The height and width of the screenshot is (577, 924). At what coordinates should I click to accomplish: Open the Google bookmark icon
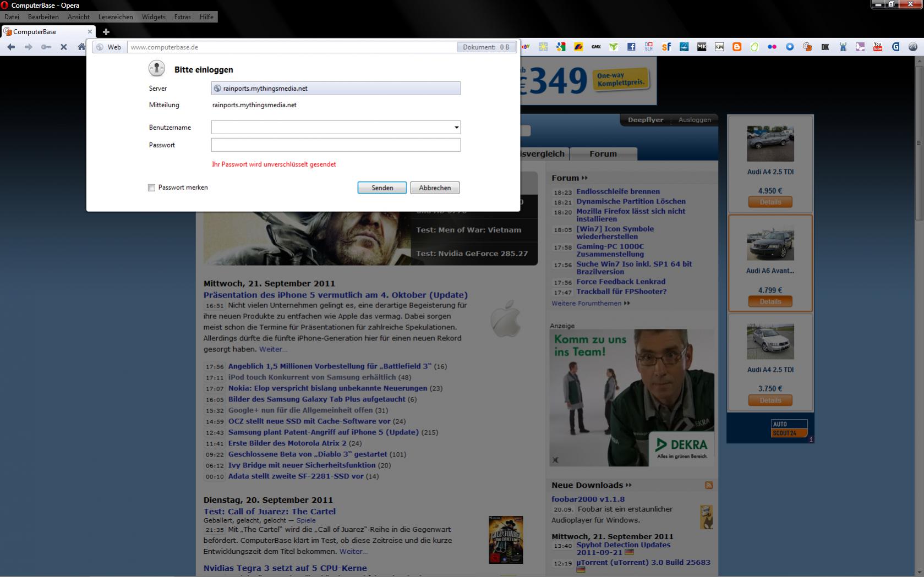tap(561, 47)
